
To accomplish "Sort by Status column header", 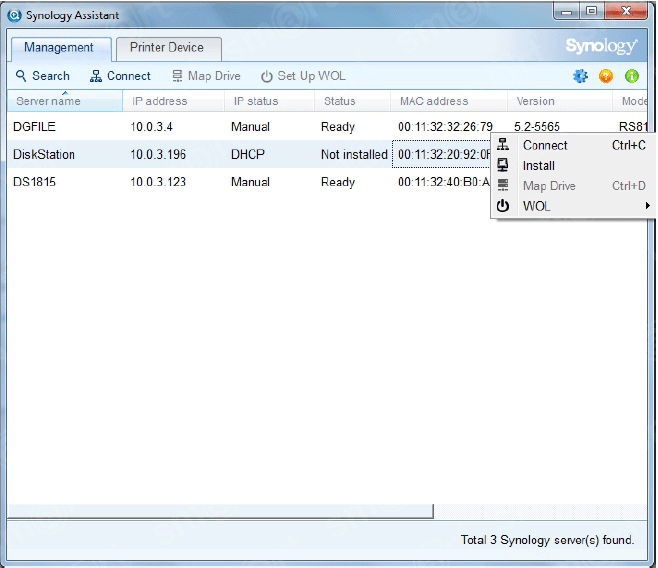I will [x=352, y=101].
